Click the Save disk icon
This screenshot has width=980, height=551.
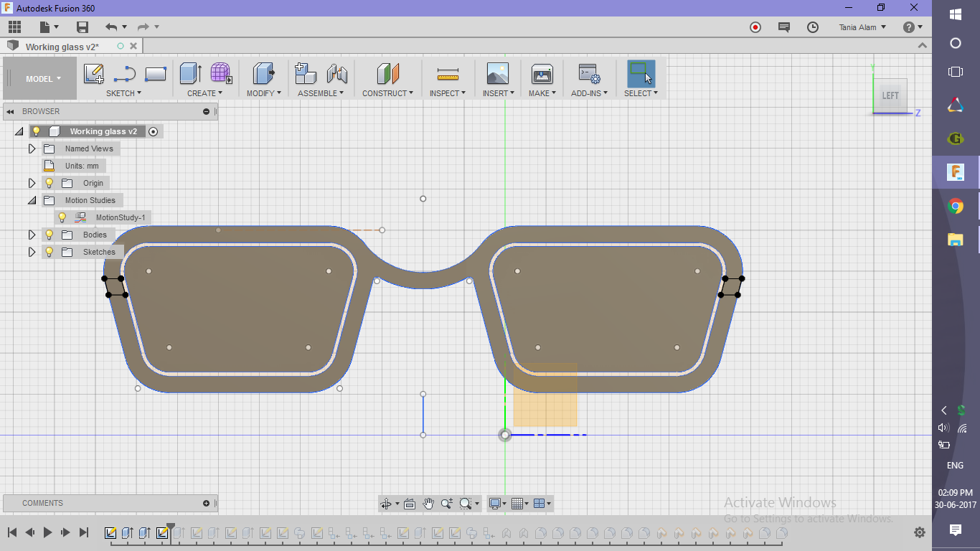click(x=83, y=27)
